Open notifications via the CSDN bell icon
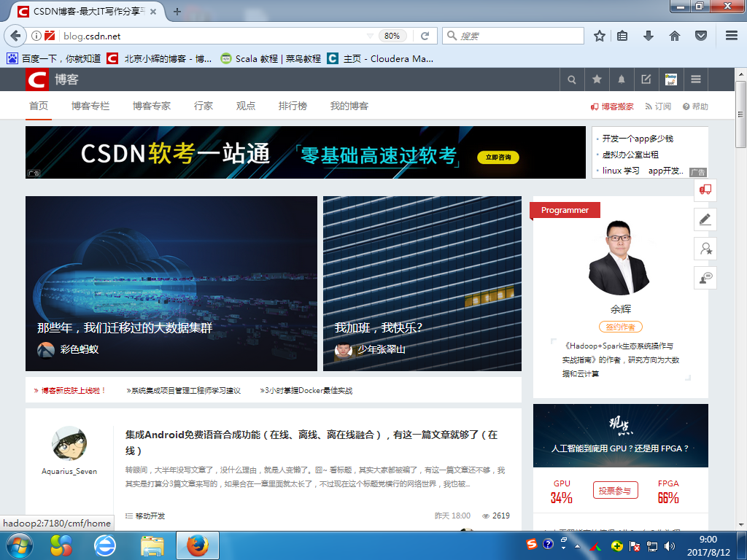 [622, 79]
